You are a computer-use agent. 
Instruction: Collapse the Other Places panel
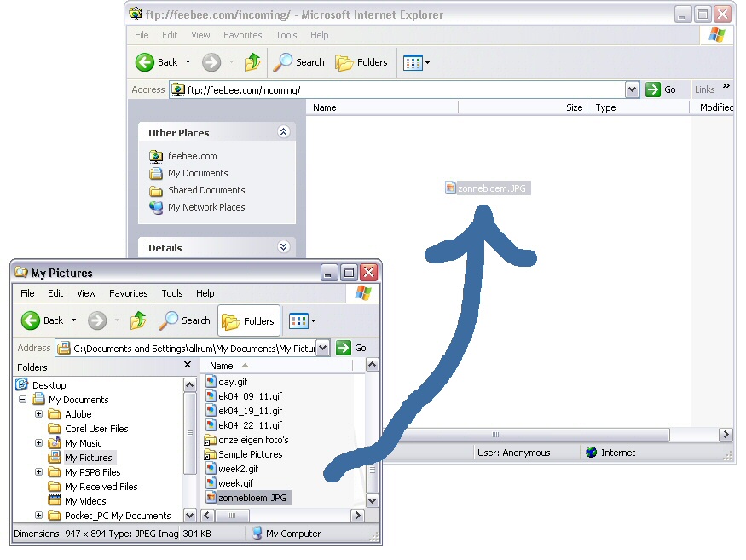284,132
